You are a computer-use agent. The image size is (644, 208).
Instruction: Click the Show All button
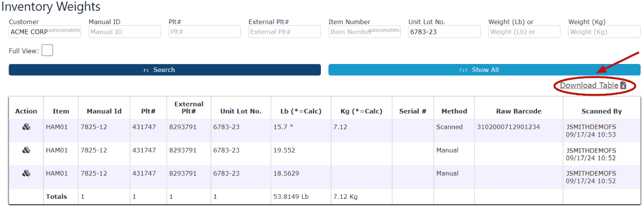[484, 70]
